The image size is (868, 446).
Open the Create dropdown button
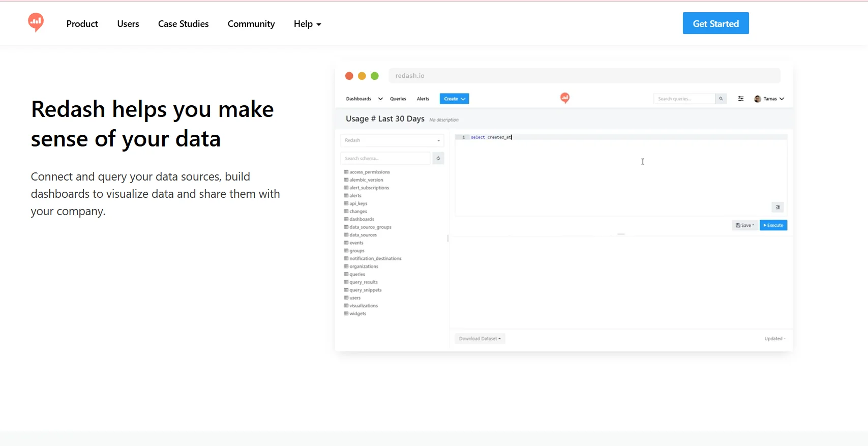click(454, 99)
